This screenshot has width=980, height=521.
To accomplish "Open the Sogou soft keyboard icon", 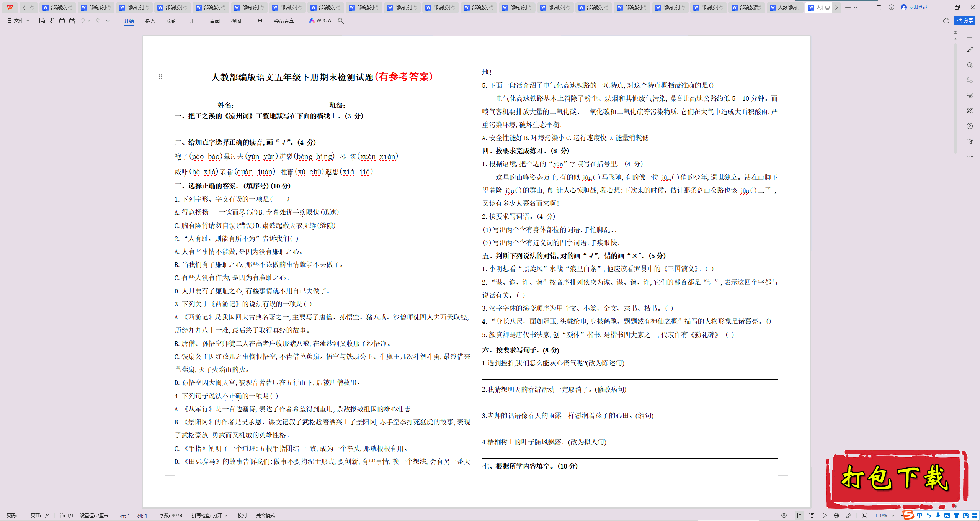I will [x=947, y=515].
